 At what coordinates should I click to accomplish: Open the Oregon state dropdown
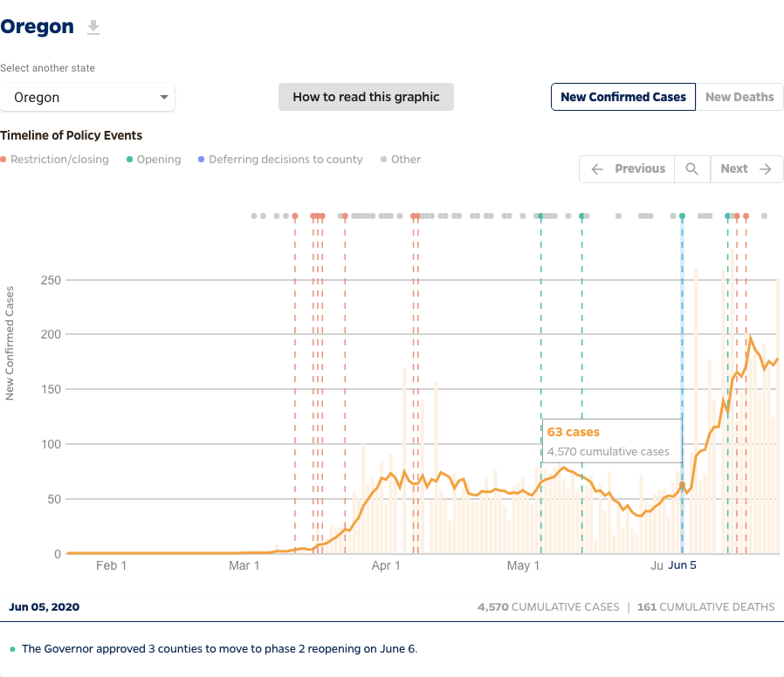click(x=87, y=98)
